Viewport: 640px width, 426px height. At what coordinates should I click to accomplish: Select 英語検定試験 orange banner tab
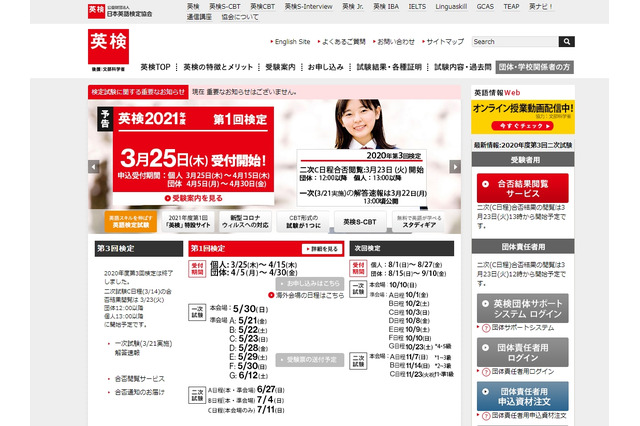[x=131, y=222]
